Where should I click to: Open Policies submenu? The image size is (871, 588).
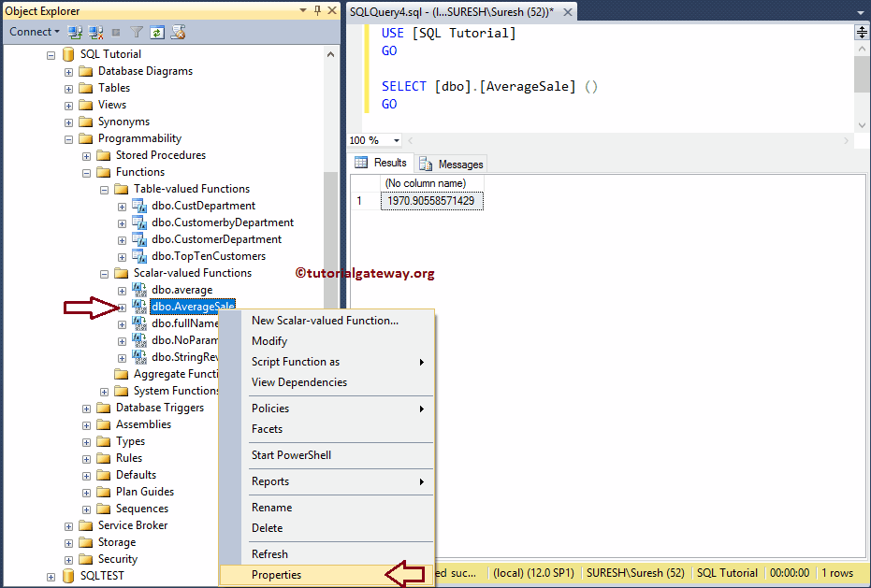pyautogui.click(x=327, y=409)
